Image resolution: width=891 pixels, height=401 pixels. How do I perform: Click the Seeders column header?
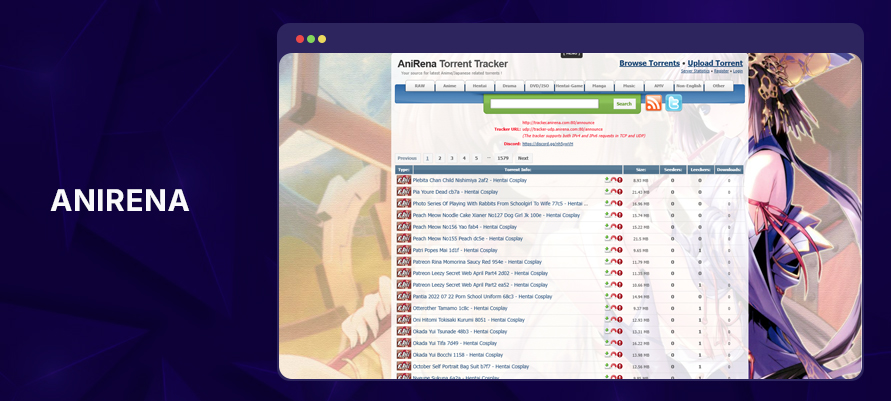(x=673, y=170)
